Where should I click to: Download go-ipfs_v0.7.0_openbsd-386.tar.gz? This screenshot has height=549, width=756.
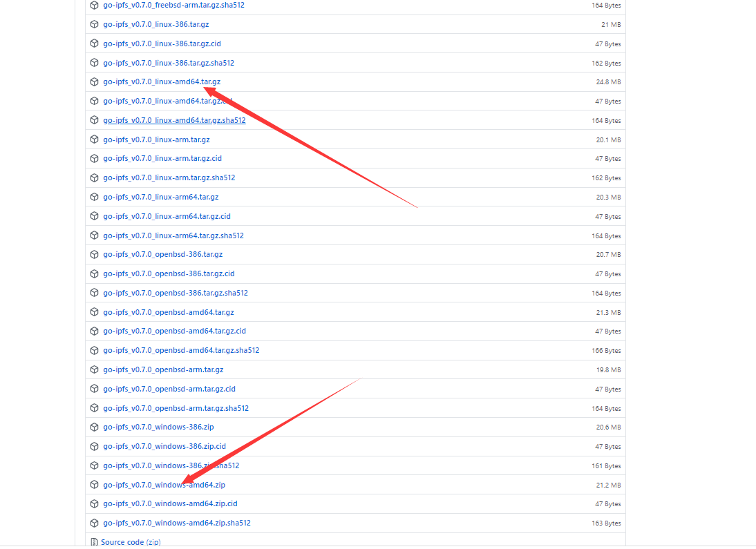point(162,254)
